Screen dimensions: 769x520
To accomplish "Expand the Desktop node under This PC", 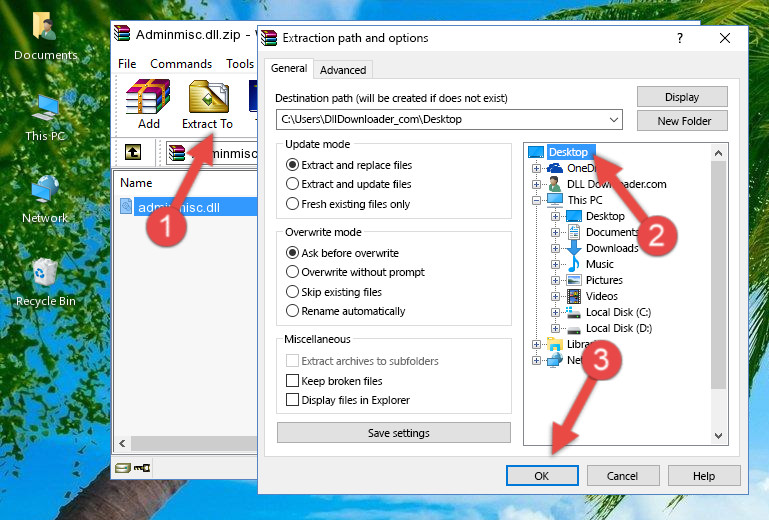I will [555, 216].
